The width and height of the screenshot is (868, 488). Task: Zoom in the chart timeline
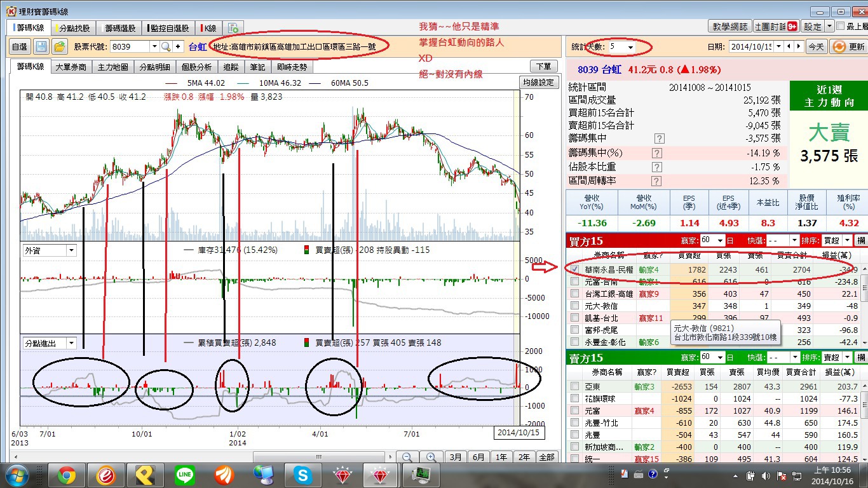431,457
